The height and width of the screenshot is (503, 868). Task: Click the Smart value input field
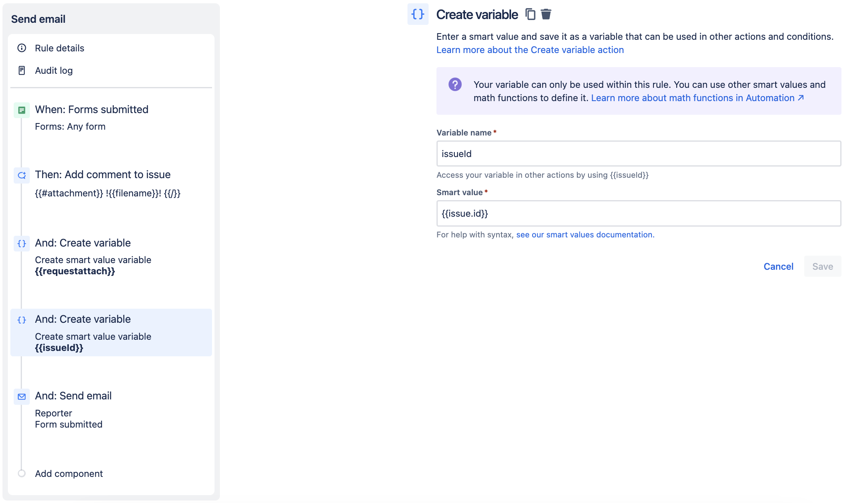[638, 213]
